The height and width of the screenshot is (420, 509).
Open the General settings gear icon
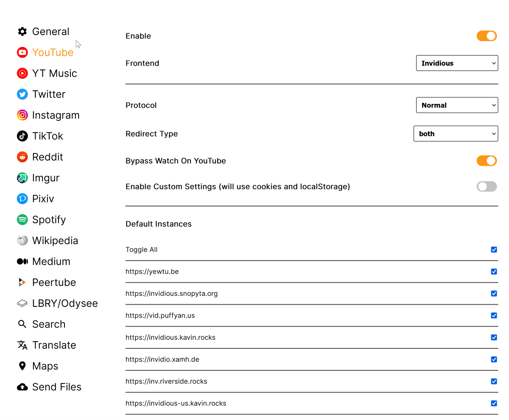[x=22, y=31]
